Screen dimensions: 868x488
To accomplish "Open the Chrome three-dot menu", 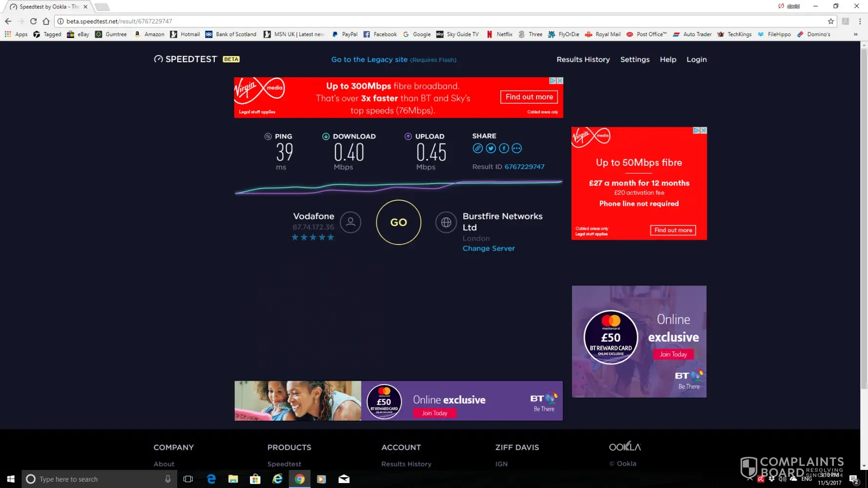I will pyautogui.click(x=860, y=21).
